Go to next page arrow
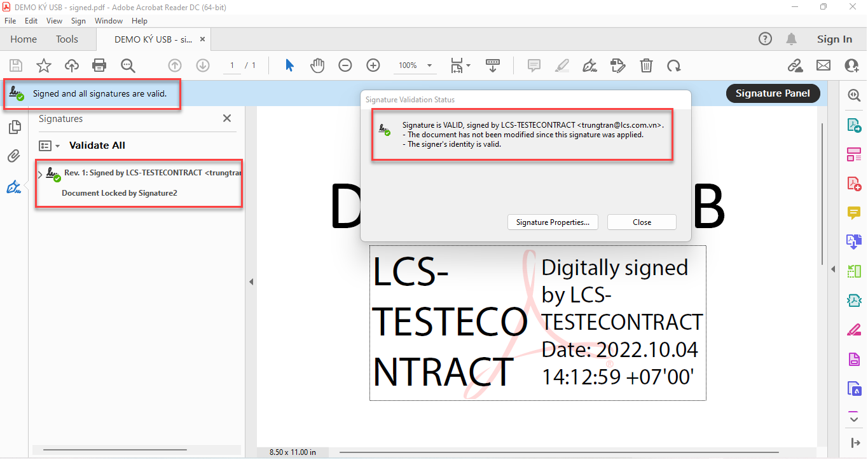The height and width of the screenshot is (460, 868). (203, 65)
